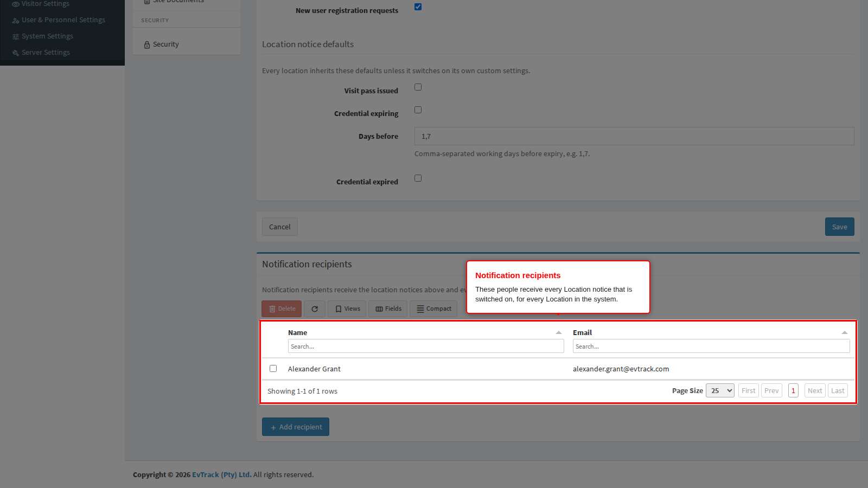Cancel the settings changes
The image size is (868, 488).
coord(280,227)
